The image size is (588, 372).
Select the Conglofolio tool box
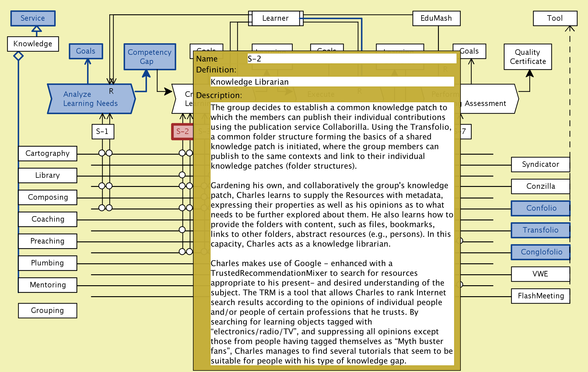(541, 252)
